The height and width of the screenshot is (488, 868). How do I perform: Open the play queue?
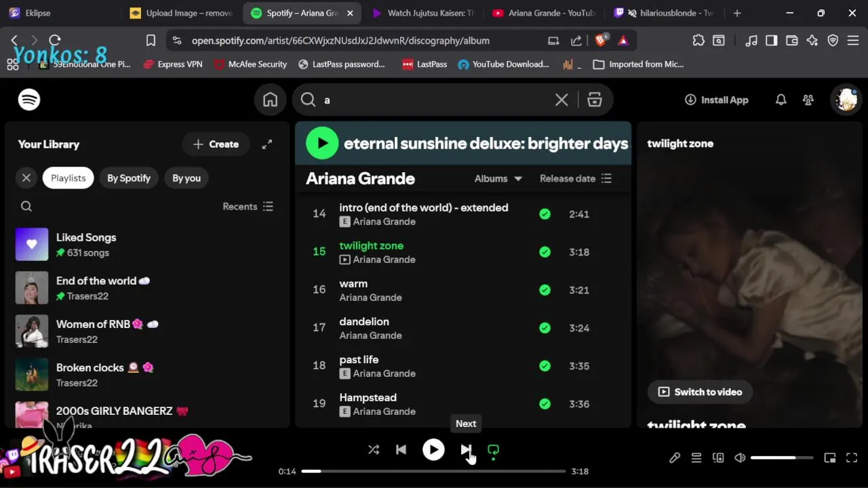tap(696, 458)
